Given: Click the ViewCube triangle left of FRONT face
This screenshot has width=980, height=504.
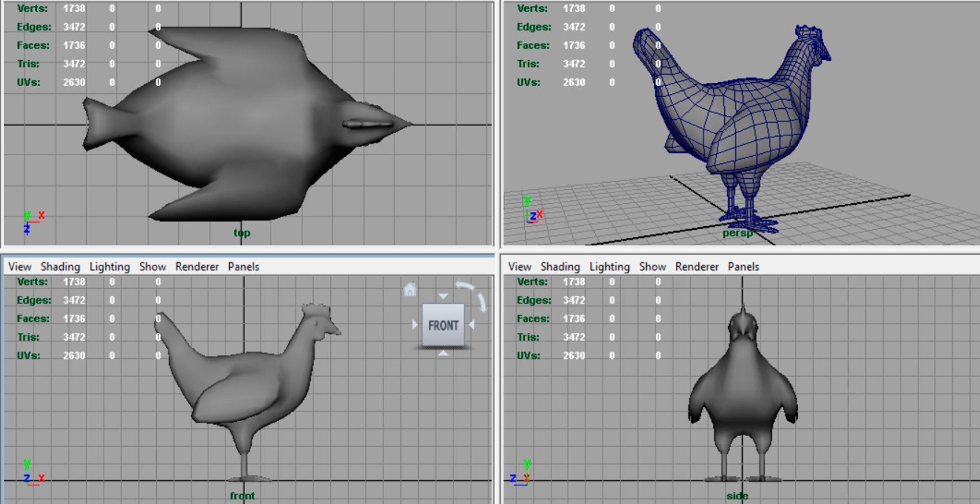Looking at the screenshot, I should coord(415,325).
